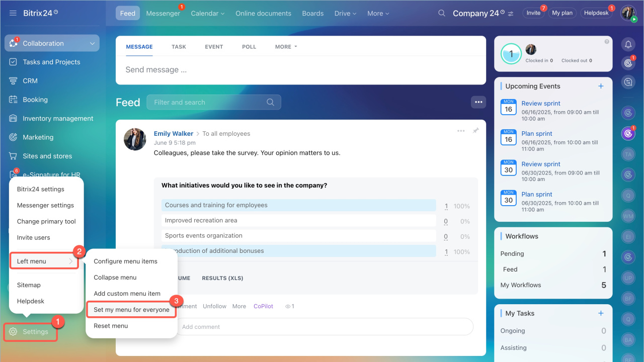Open the 'Review sprint' event link for June 16
Image resolution: width=644 pixels, height=362 pixels.
point(541,104)
